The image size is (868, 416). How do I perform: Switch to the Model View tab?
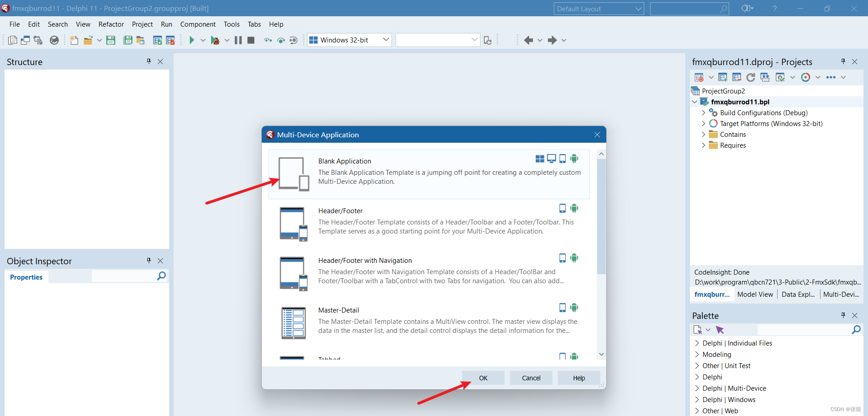tap(755, 294)
